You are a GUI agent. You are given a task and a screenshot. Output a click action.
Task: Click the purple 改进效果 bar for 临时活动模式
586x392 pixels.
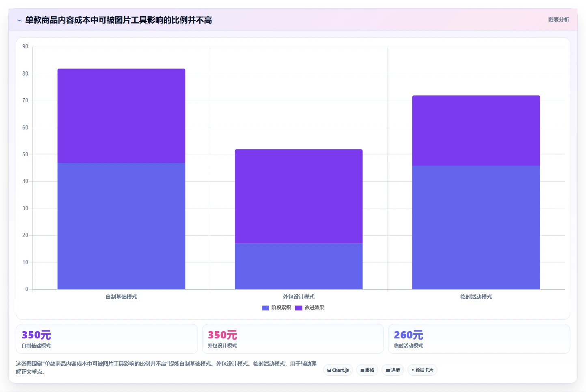476,130
